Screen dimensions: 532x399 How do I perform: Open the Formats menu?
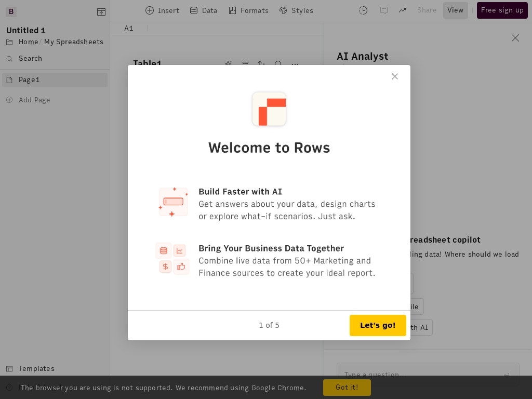point(248,10)
